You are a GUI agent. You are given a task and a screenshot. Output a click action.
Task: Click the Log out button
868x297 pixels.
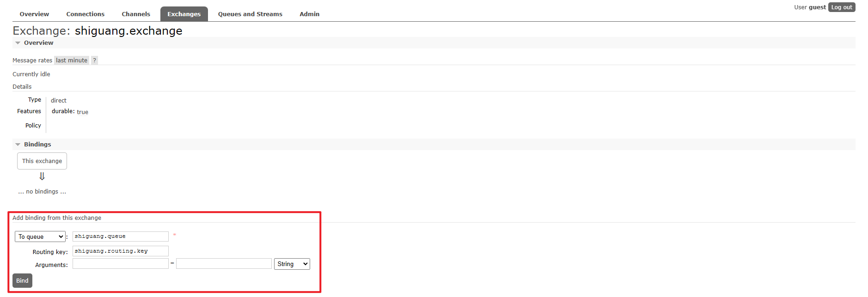[842, 7]
